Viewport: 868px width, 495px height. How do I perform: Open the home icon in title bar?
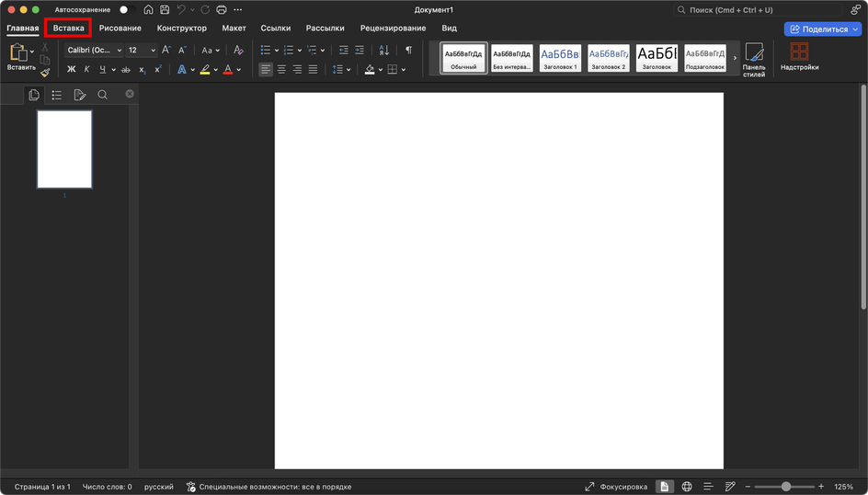click(x=148, y=9)
